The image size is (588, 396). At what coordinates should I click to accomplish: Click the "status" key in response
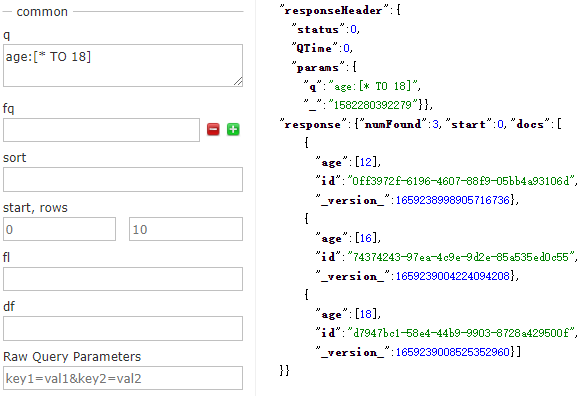pos(318,29)
